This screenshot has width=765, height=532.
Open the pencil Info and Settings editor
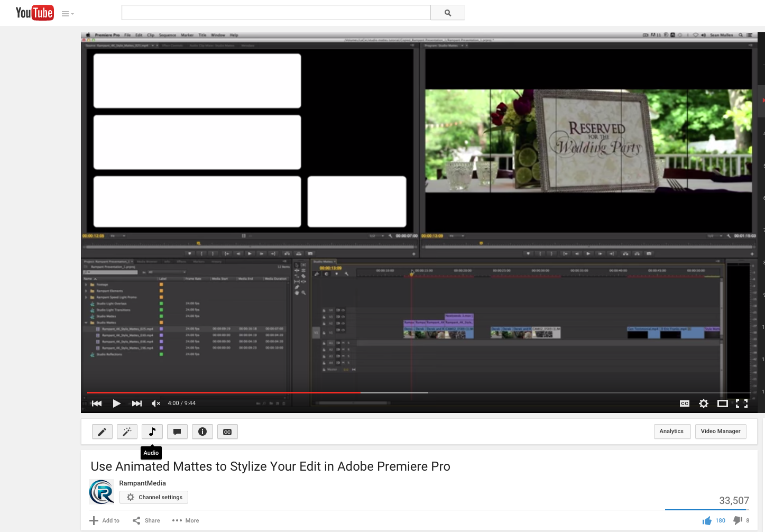102,432
